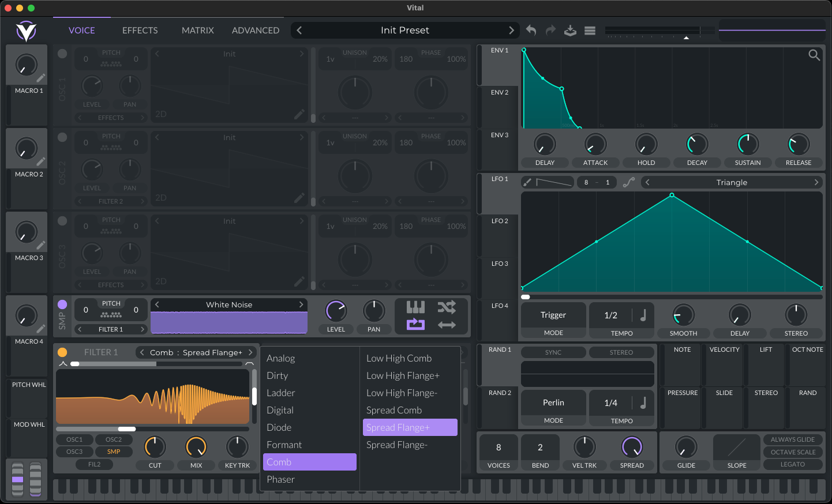Go to the next preset arrow
Screen dimensions: 832x504
pos(511,30)
